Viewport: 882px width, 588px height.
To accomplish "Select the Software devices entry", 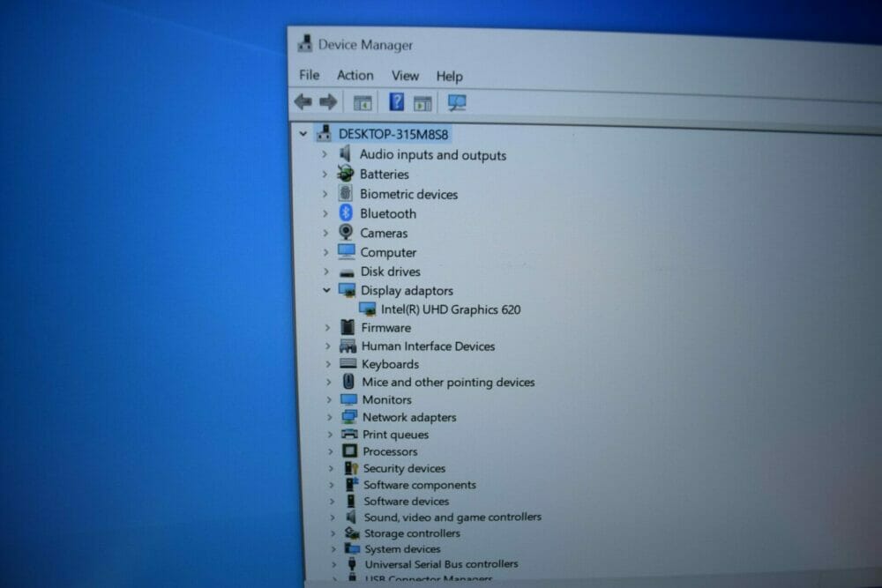I will (x=406, y=501).
